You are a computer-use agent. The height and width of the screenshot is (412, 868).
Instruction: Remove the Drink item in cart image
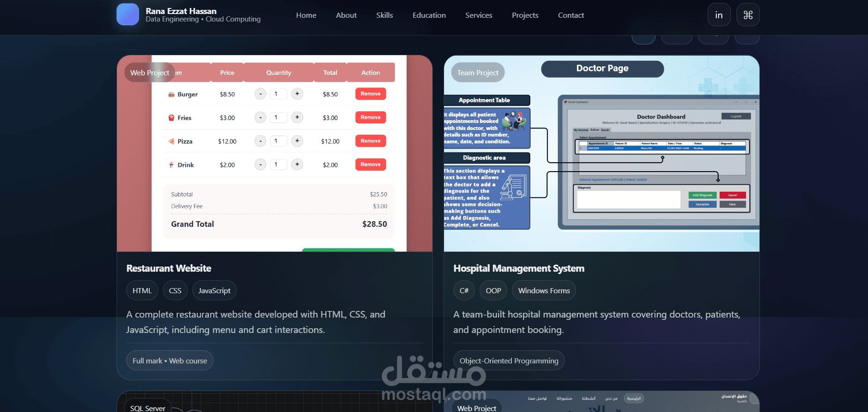(x=371, y=164)
